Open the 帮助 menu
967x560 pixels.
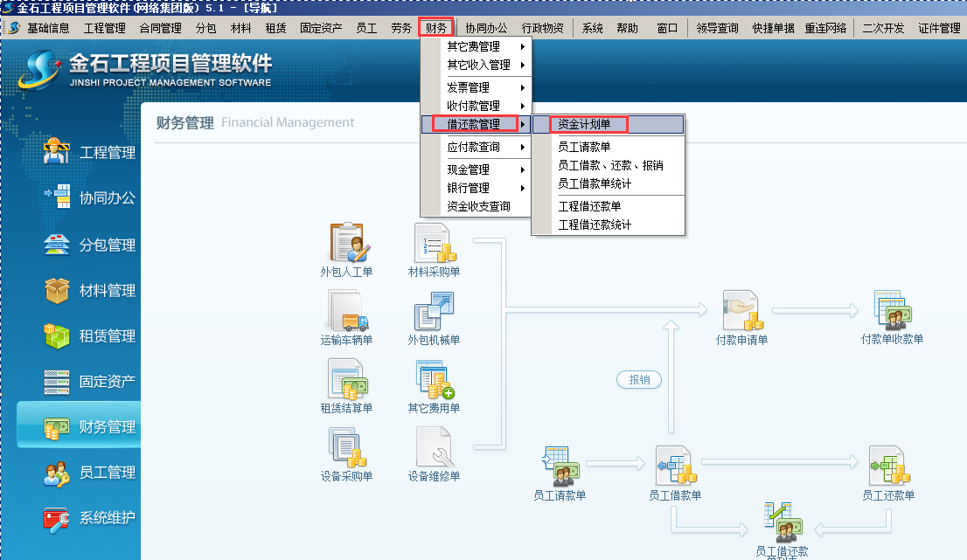coord(628,27)
